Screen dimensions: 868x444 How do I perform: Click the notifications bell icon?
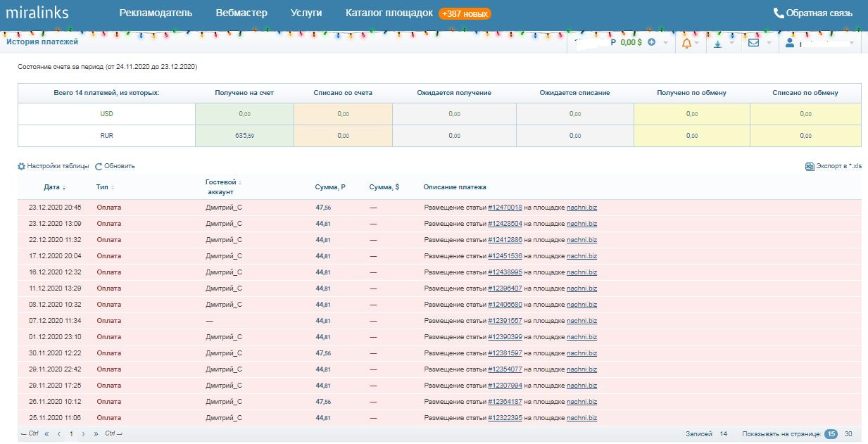click(686, 43)
